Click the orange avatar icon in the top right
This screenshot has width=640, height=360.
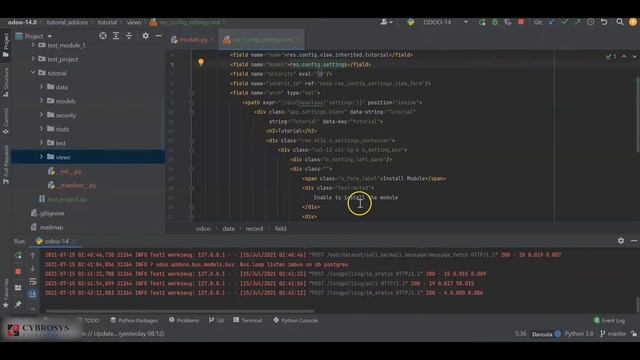(633, 22)
